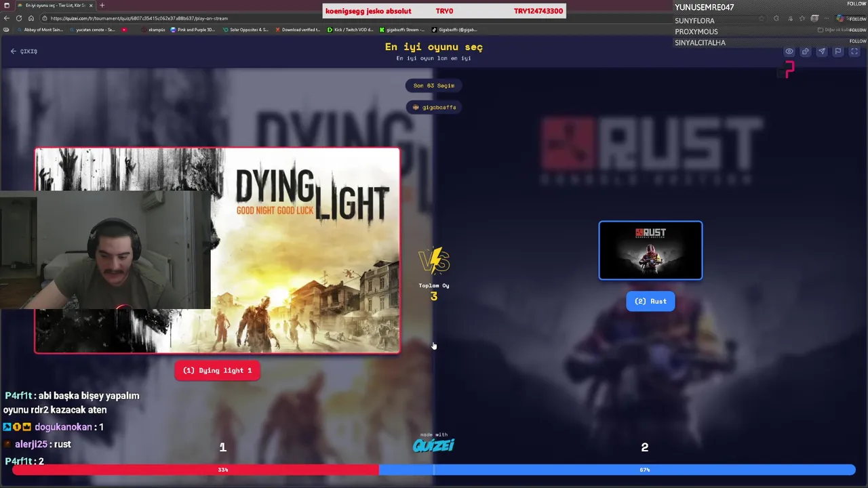Exit the quiz via the ÇIKIŞ back arrow
The height and width of the screenshot is (488, 868).
pyautogui.click(x=24, y=52)
